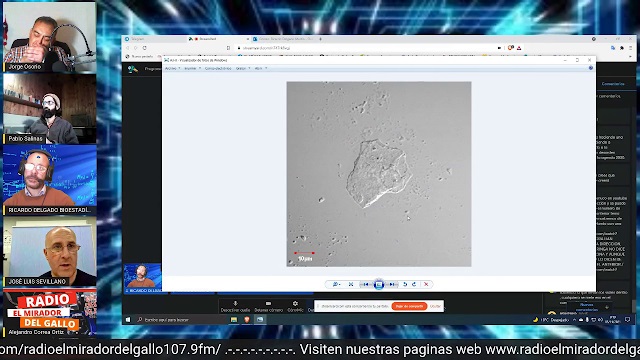Click the Windows Start button
This screenshot has height=360, width=640.
click(128, 320)
